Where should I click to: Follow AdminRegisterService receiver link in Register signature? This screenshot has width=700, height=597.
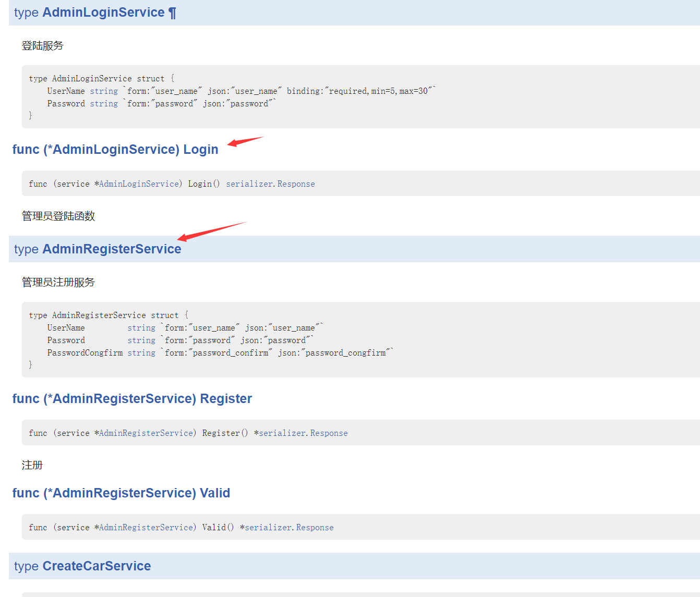click(146, 433)
